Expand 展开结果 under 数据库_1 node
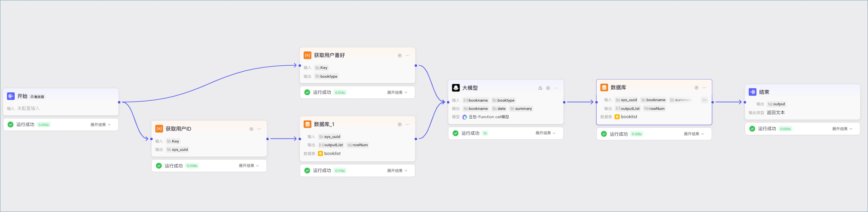 coord(397,171)
